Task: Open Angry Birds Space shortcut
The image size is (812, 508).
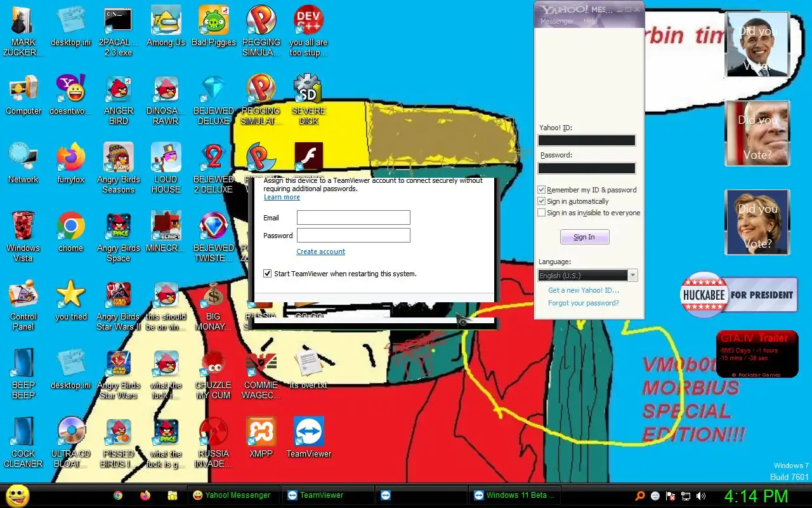Action: [x=119, y=236]
